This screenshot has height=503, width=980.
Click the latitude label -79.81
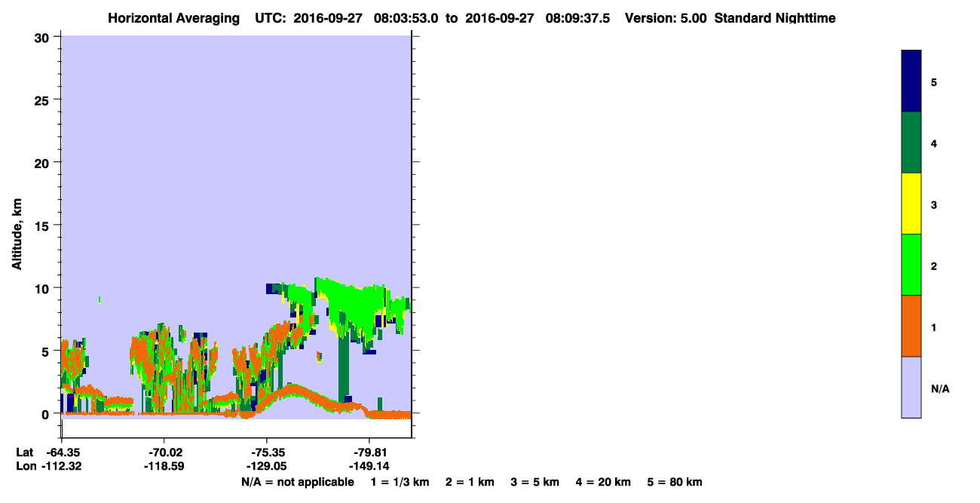369,452
